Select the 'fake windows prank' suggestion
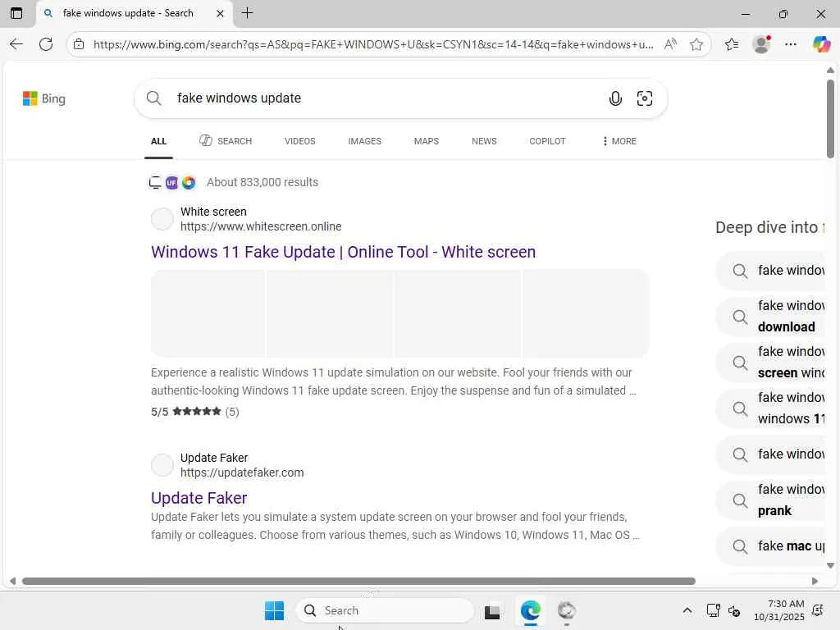The image size is (840, 630). tap(771, 500)
